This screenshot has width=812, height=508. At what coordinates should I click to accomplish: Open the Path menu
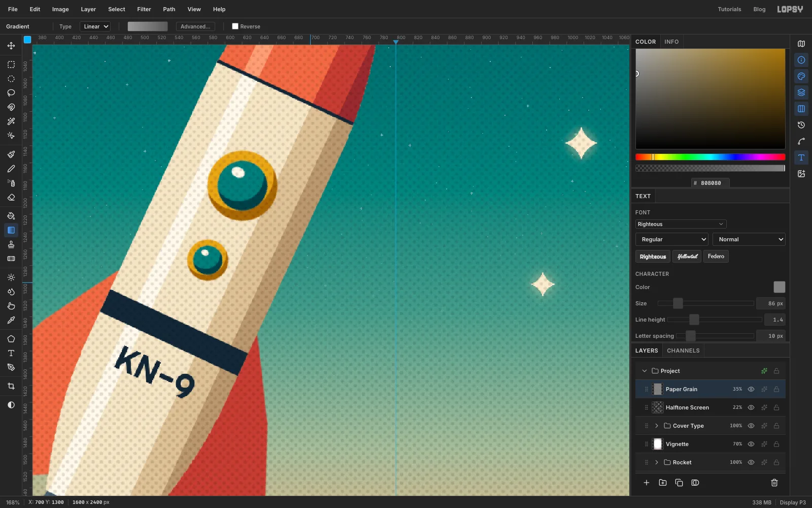[x=169, y=9]
